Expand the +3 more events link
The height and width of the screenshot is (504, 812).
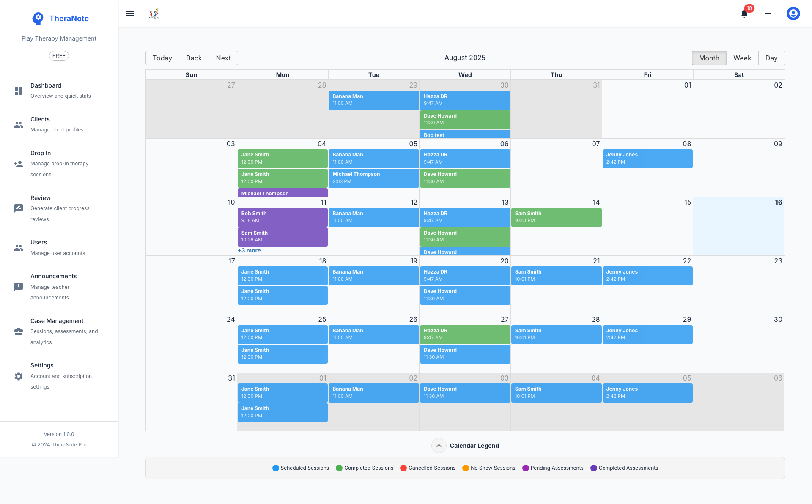click(249, 251)
